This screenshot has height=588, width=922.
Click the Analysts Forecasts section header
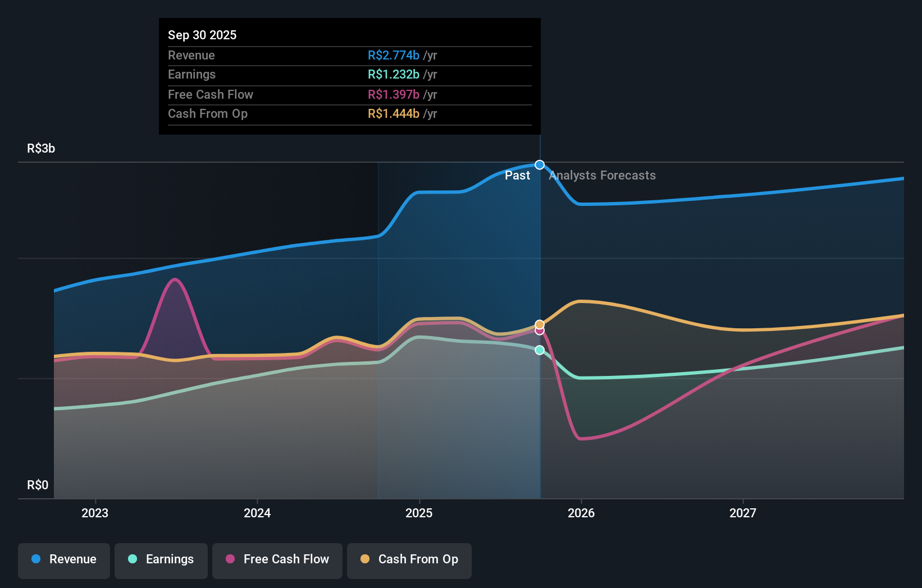coord(602,176)
